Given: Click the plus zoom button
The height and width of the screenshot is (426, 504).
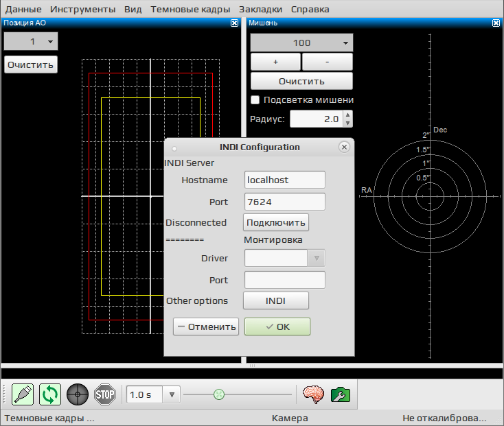Looking at the screenshot, I should coord(275,62).
